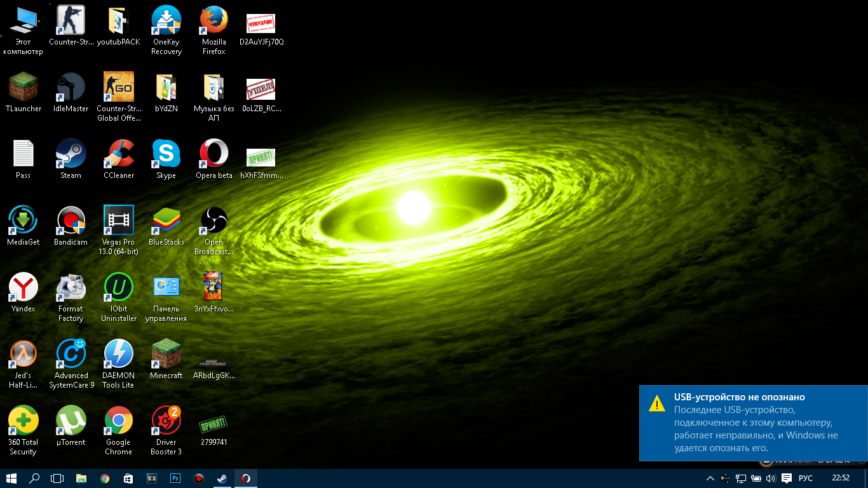Select the TLauncher desktop shortcut
The height and width of the screenshot is (488, 868).
24,88
